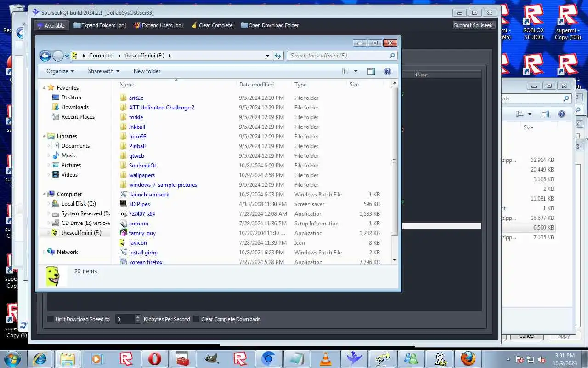Expand the Network tree node
The width and height of the screenshot is (588, 368).
[45, 252]
